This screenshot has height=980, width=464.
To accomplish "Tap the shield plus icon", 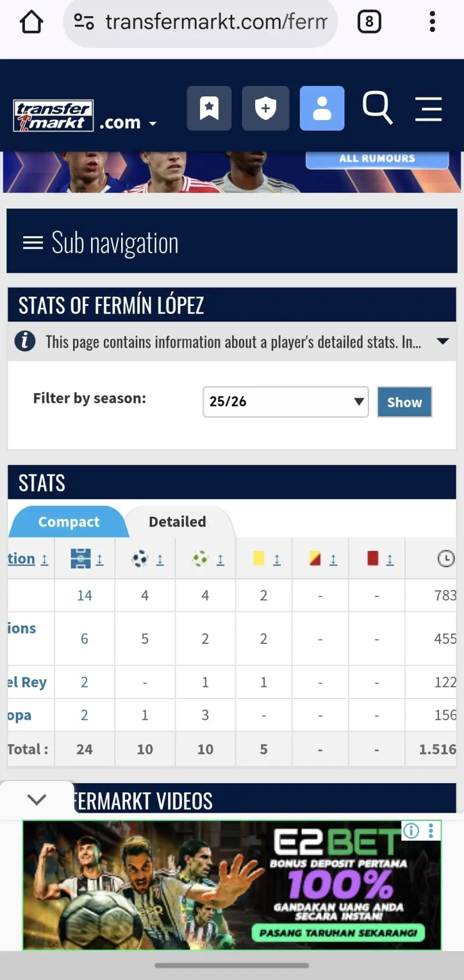I will click(x=265, y=109).
